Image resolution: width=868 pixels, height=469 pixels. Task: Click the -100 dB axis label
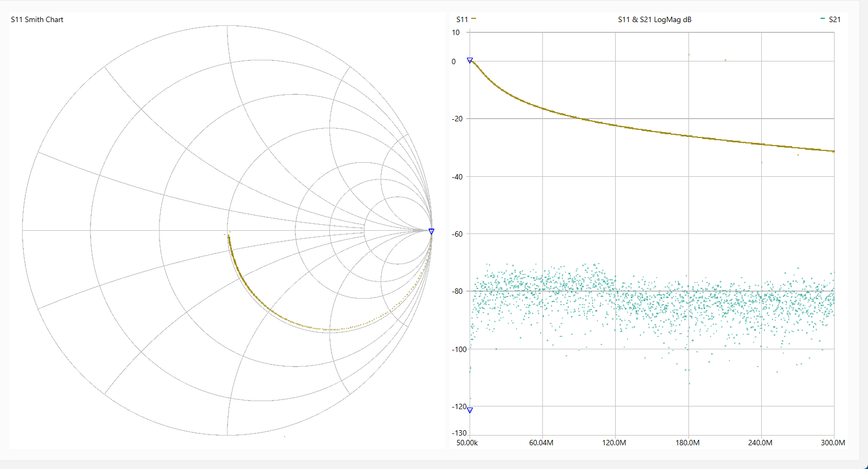coord(459,349)
